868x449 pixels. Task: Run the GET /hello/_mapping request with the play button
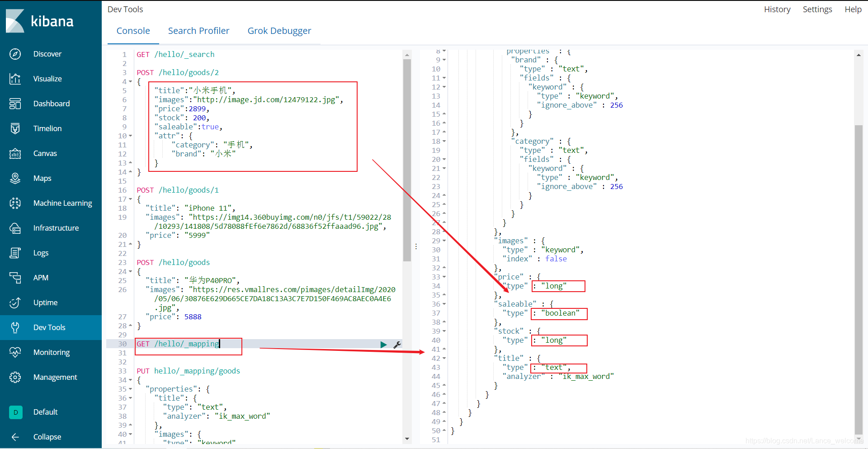click(383, 344)
